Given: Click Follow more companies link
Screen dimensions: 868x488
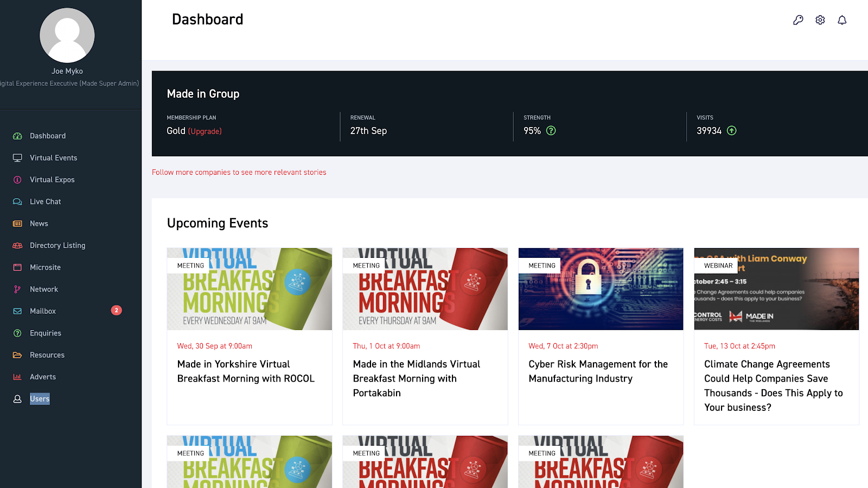Looking at the screenshot, I should pyautogui.click(x=239, y=172).
